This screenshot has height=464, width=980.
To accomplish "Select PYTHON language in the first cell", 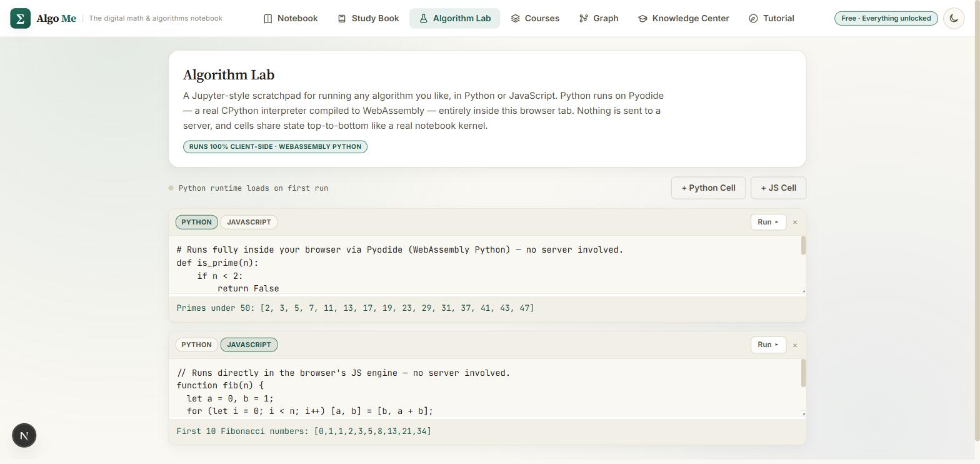I will [x=196, y=222].
